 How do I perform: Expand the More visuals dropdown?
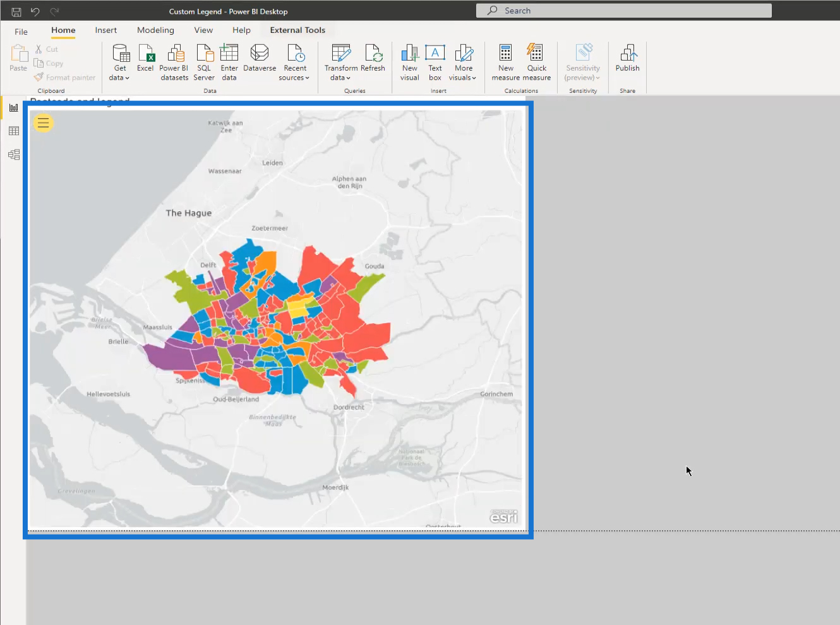tap(463, 62)
